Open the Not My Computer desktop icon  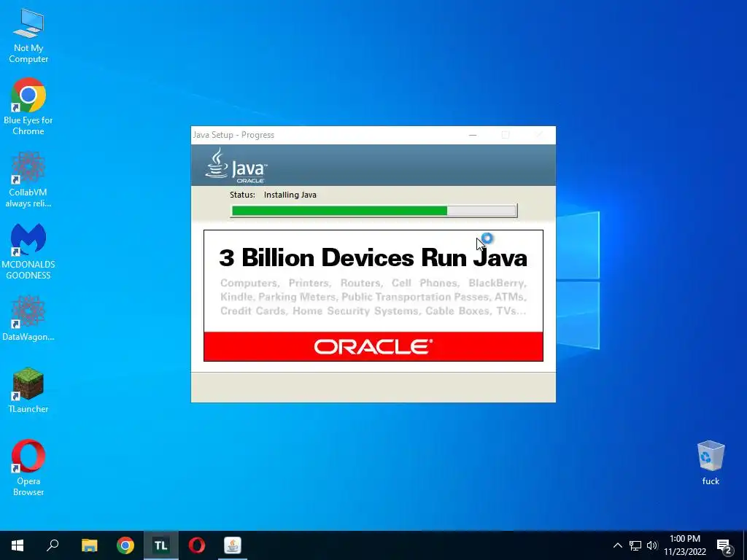[28, 35]
